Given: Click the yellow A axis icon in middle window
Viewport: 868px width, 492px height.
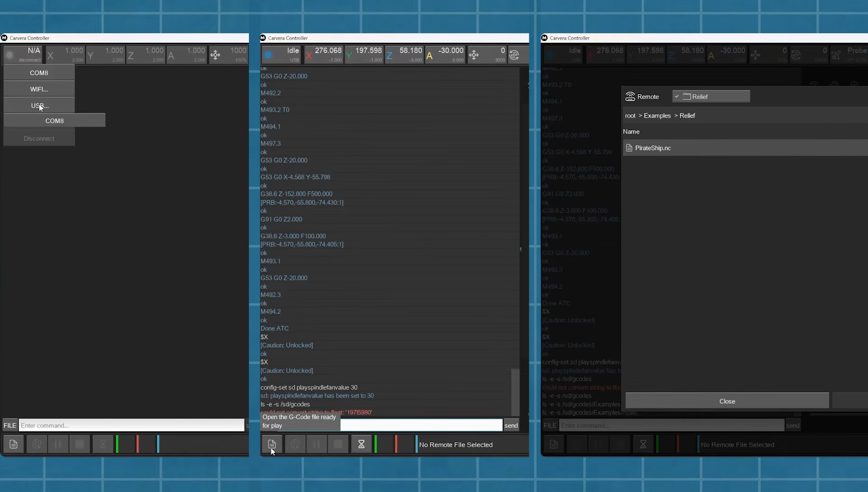Looking at the screenshot, I should click(x=429, y=56).
